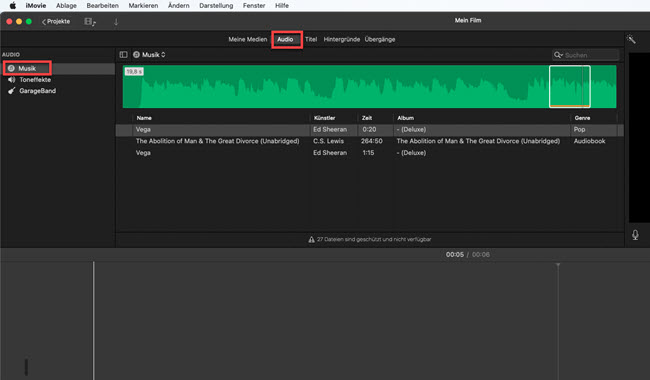The height and width of the screenshot is (380, 650).
Task: Sort by the Zeit column header
Action: coord(367,118)
